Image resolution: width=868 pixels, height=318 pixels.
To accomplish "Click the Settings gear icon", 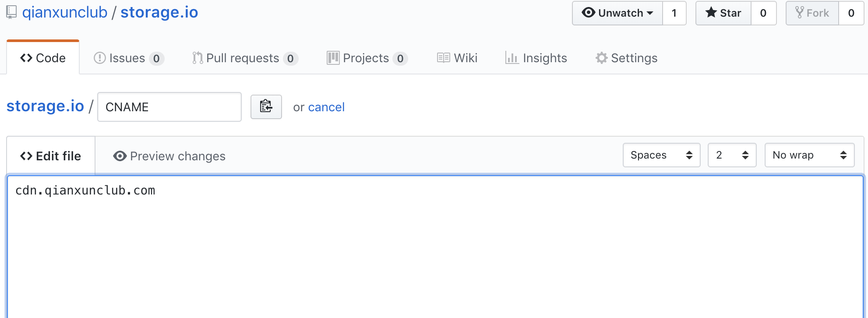I will (601, 58).
